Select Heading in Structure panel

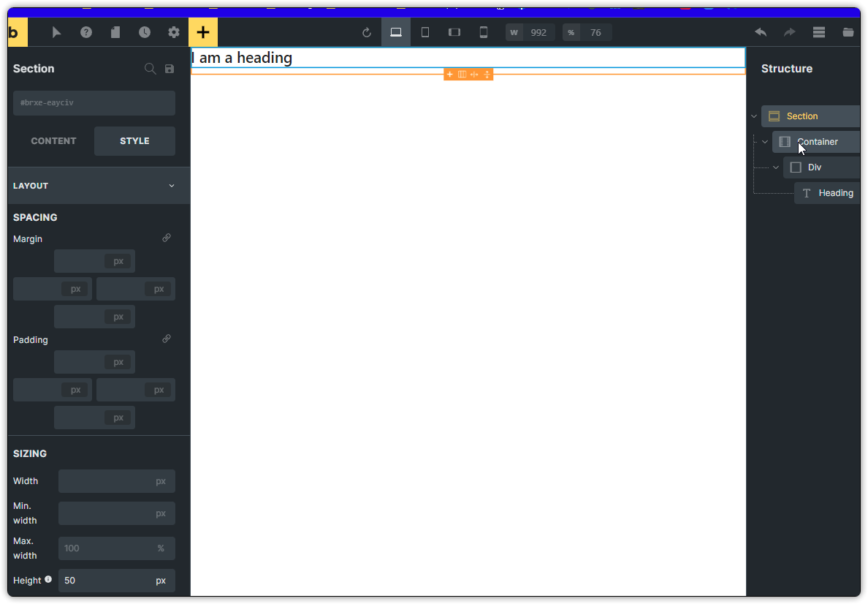[x=828, y=193]
